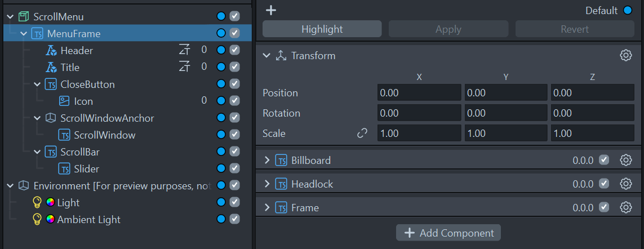Click the Light object's color wheel icon
The height and width of the screenshot is (249, 644).
click(x=50, y=203)
